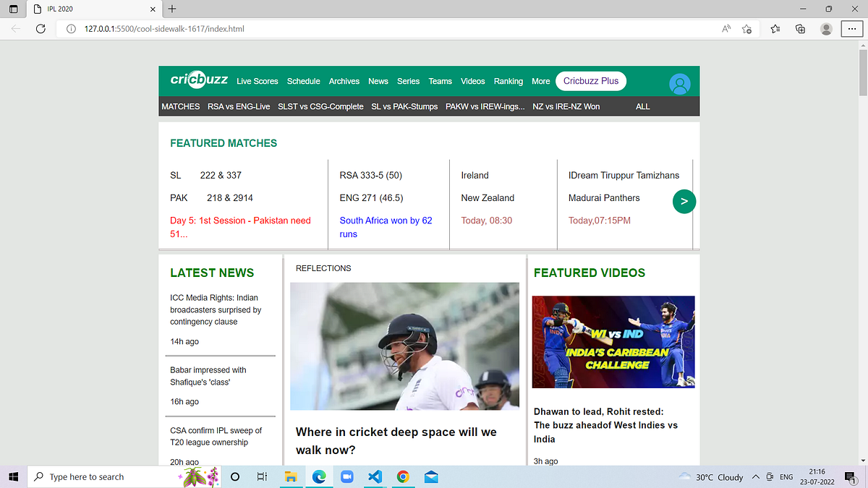Click the weather widget showing 30°C Cloudy
The width and height of the screenshot is (868, 488).
(x=711, y=477)
